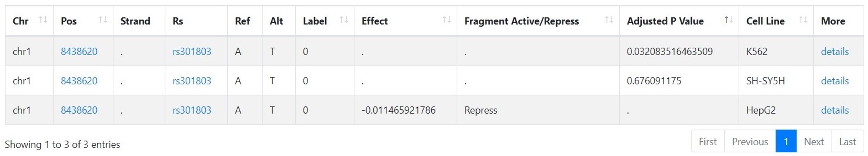The width and height of the screenshot is (868, 156).
Task: Toggle sorting on the Effect column
Action: point(447,20)
